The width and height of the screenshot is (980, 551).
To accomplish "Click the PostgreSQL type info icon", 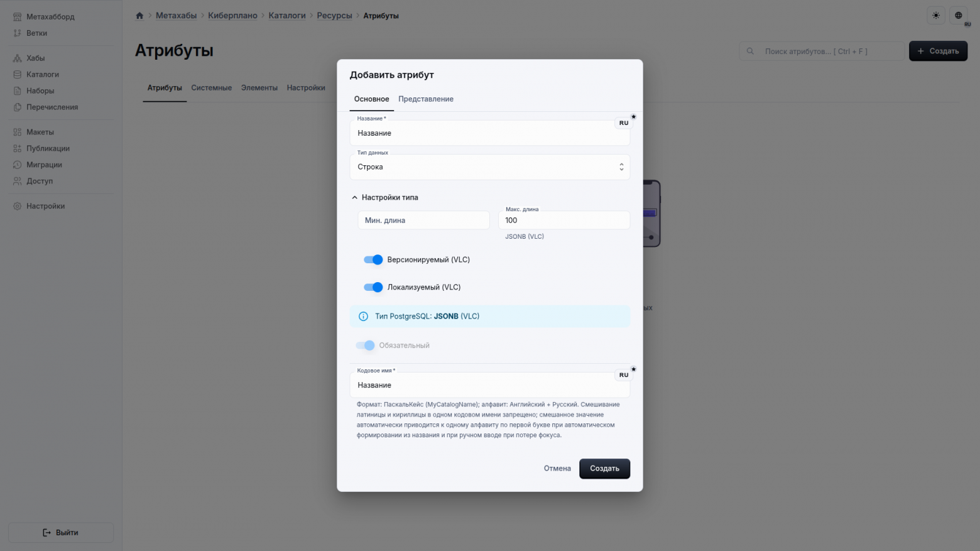I will click(x=363, y=317).
